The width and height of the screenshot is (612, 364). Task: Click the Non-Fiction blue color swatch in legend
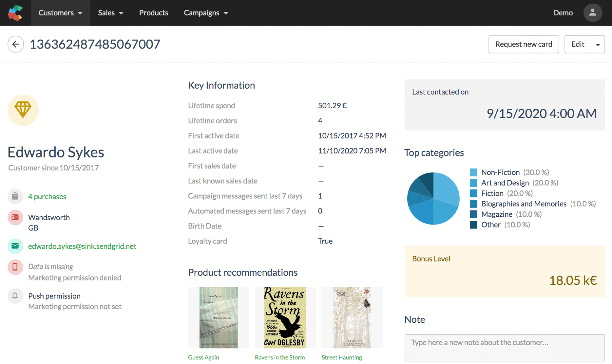pyautogui.click(x=473, y=172)
